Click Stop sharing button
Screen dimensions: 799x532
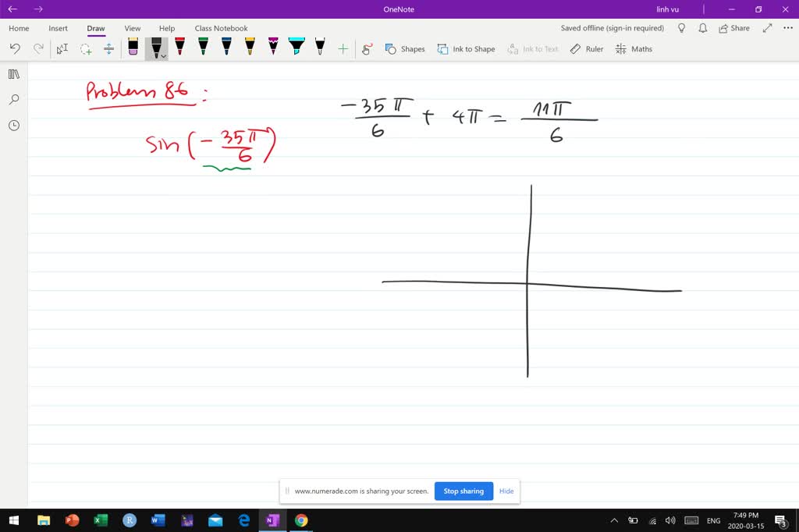[x=463, y=491]
